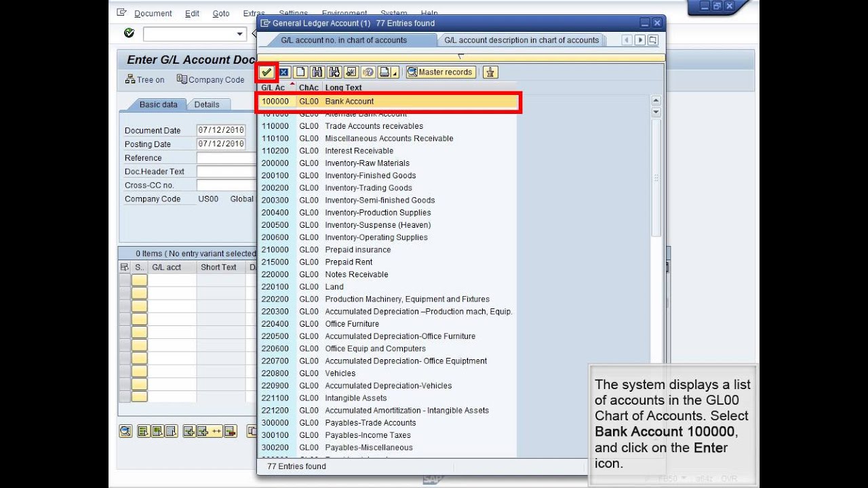Click the dialog list scroll-up arrow
868x488 pixels.
point(656,100)
